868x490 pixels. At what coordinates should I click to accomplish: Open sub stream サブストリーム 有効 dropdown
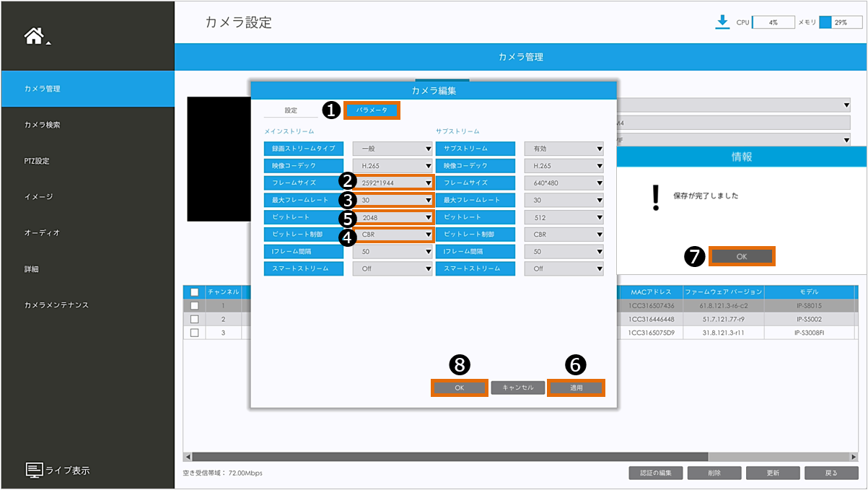coord(564,149)
